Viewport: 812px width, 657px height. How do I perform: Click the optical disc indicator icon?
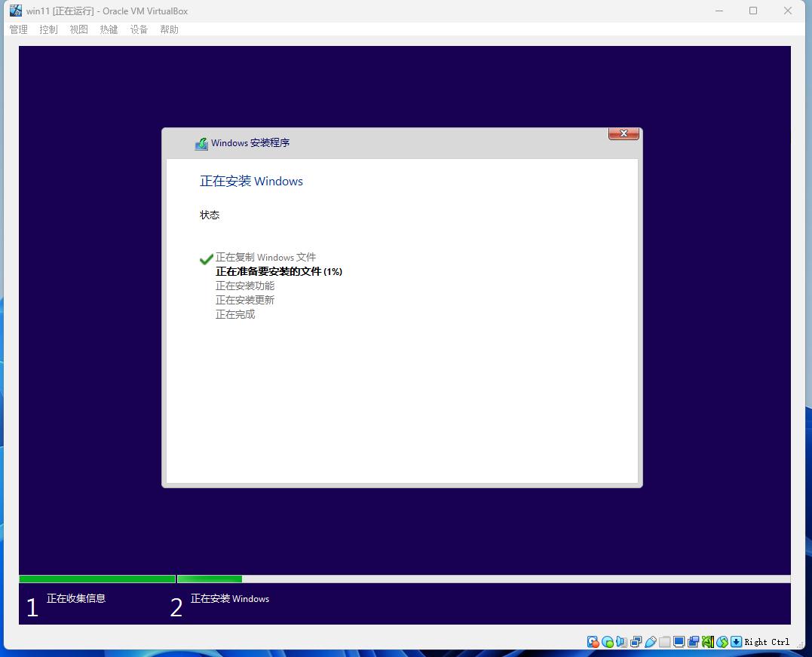[608, 642]
